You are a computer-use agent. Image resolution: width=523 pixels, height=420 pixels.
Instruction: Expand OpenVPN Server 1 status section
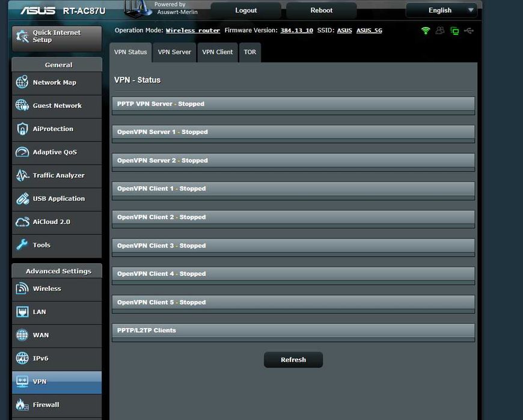point(293,132)
